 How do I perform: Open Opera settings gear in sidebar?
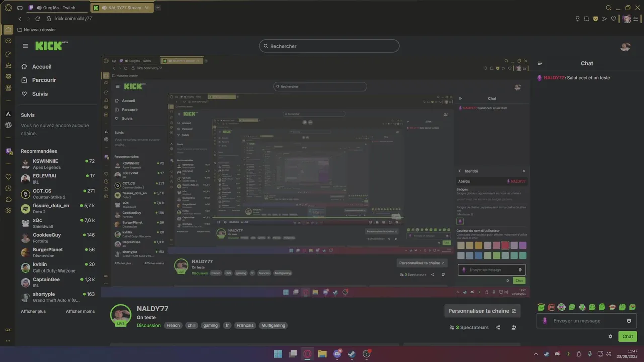click(8, 210)
